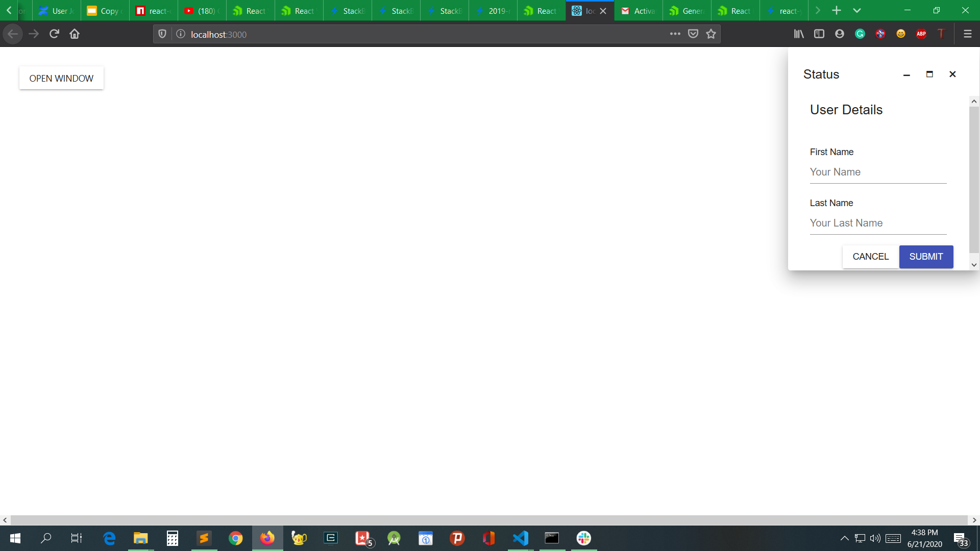
Task: Click the SUBMIT button
Action: click(x=926, y=257)
